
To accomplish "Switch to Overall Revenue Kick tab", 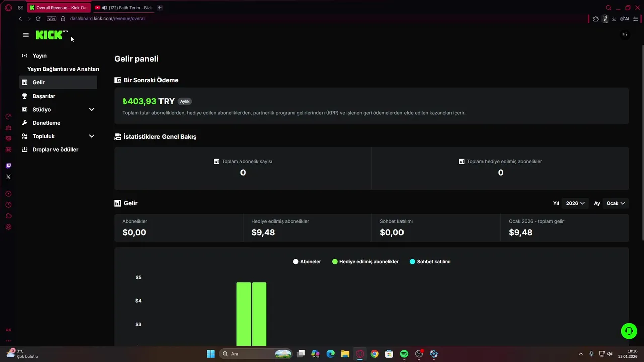I will [x=59, y=8].
